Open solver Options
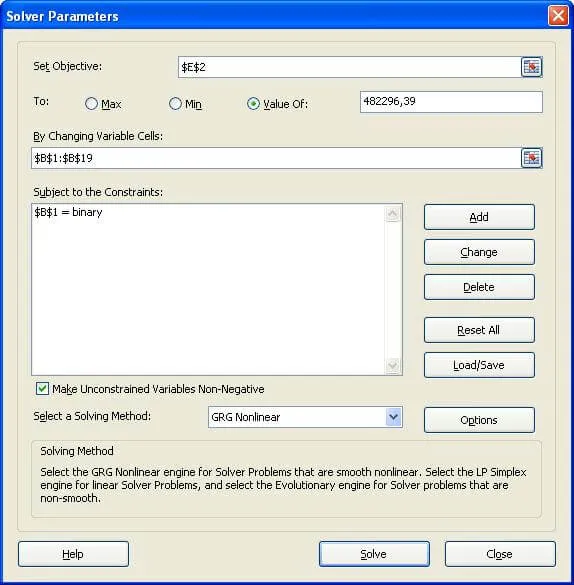 (x=479, y=420)
